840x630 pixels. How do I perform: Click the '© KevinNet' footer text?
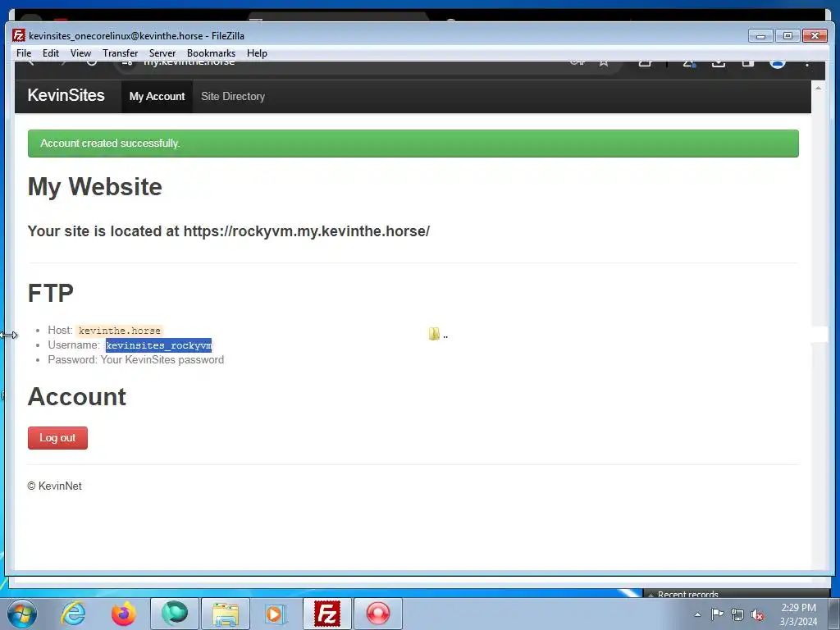(55, 486)
